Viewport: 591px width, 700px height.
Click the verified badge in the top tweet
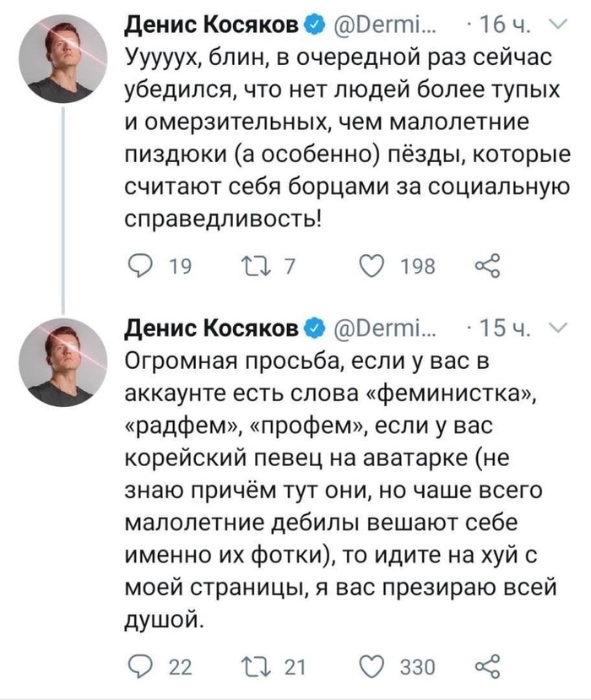(x=312, y=28)
